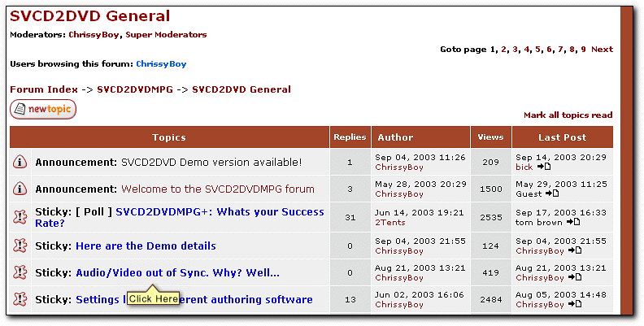The image size is (644, 326).
Task: Click the Topics column header
Action: [169, 137]
